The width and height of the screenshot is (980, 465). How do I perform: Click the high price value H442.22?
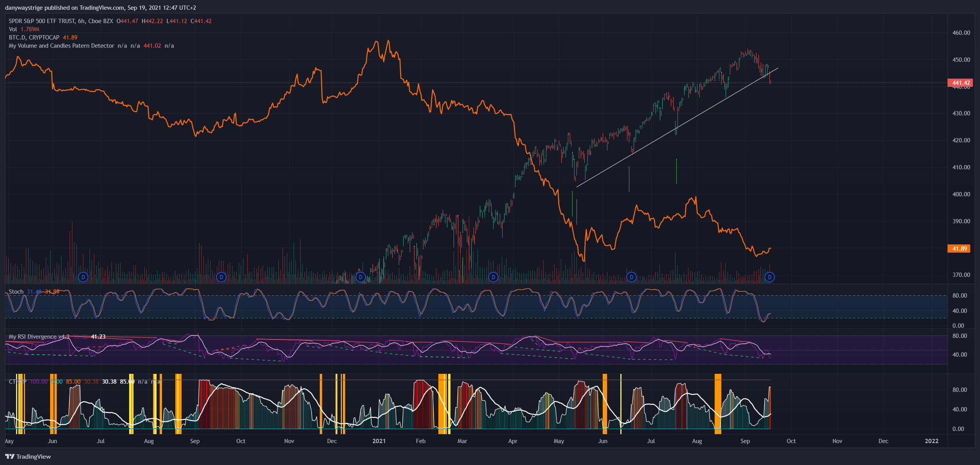(x=152, y=21)
